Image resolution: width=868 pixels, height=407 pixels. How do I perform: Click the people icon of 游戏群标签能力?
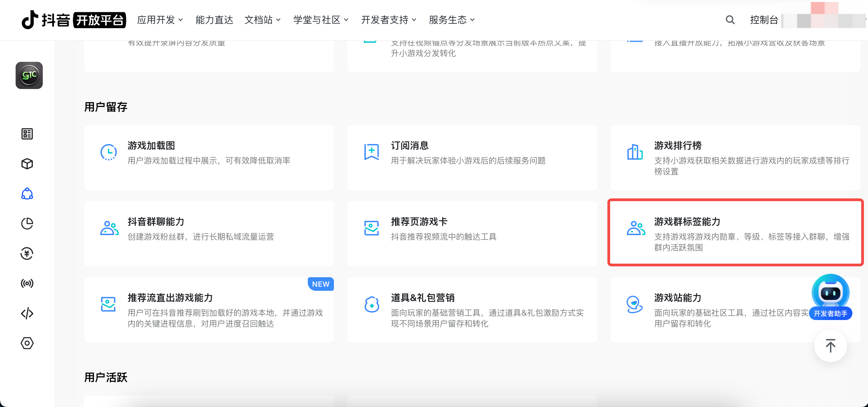[x=636, y=228]
